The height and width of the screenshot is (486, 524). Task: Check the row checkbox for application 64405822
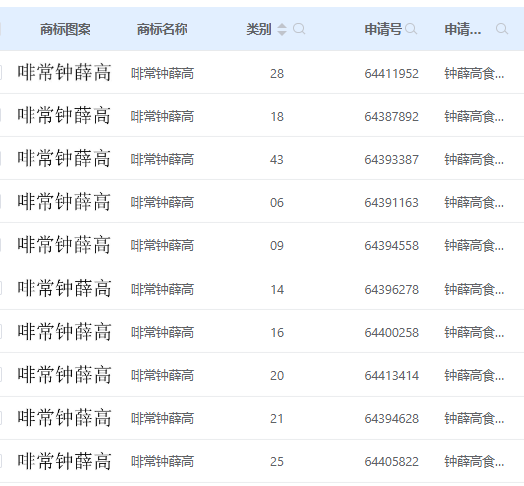[x=0, y=461]
